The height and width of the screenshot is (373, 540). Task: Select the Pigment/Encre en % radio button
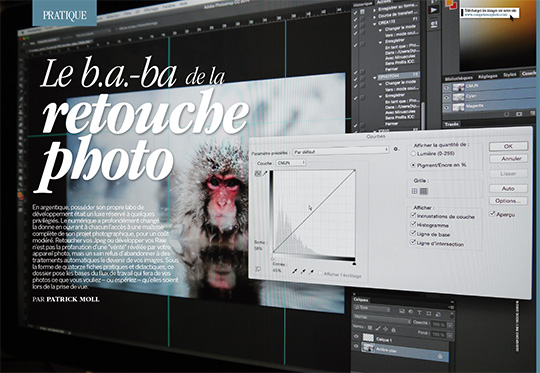coord(413,165)
